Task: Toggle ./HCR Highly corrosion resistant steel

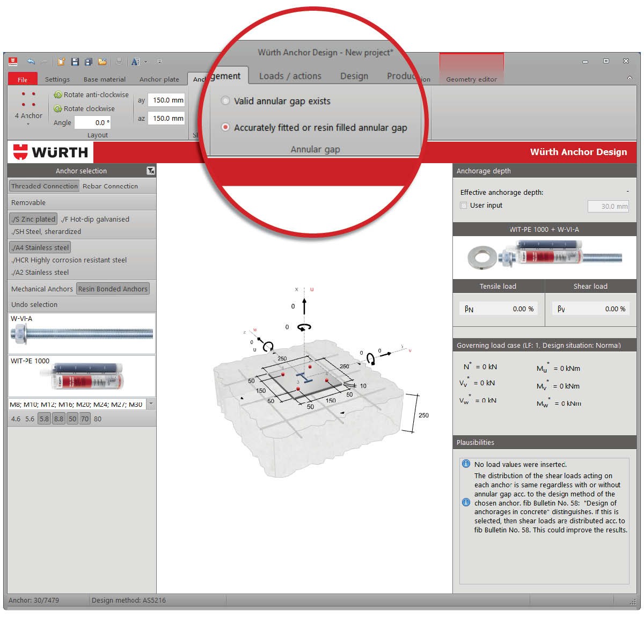Action: (x=69, y=260)
